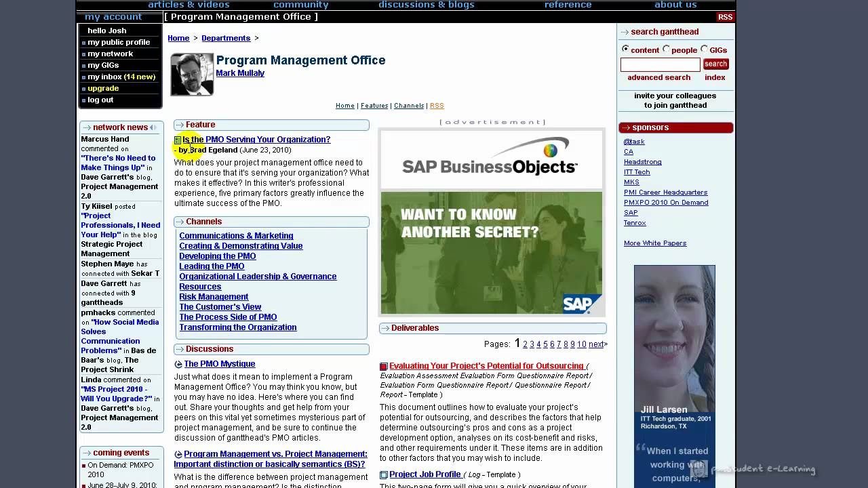
Task: Open "MS Project 2010 - Will You Upgrade?" post
Action: click(x=116, y=394)
